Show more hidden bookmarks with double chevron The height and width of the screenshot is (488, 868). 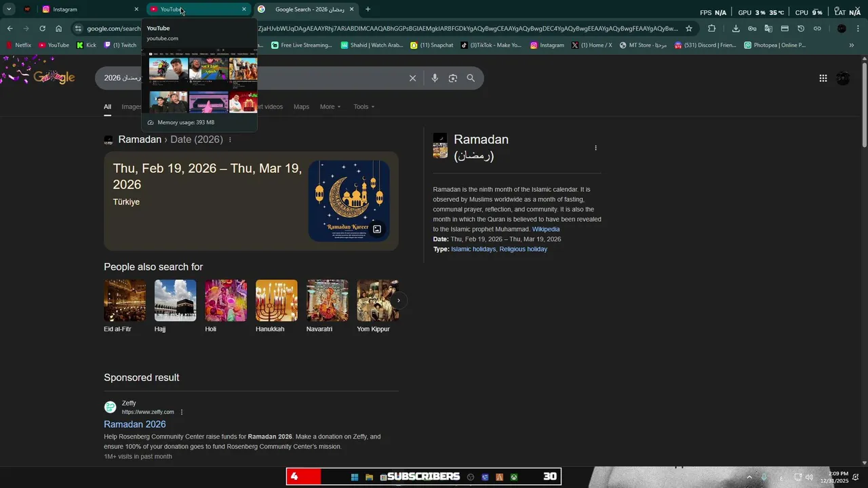point(852,45)
